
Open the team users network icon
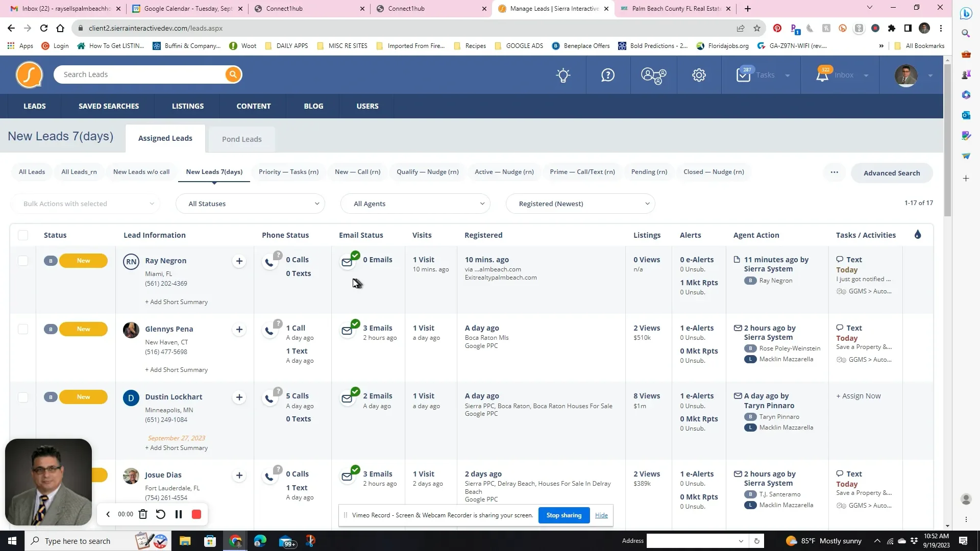tap(653, 76)
